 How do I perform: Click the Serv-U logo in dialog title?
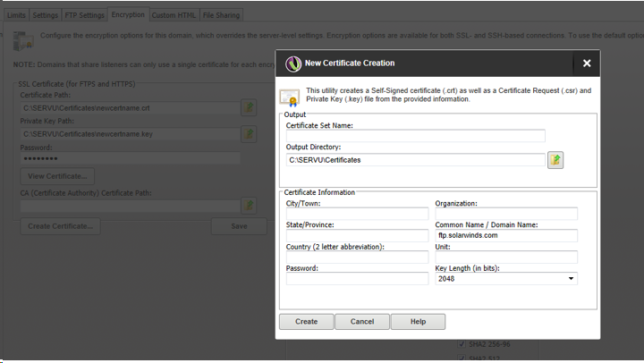[x=293, y=63]
